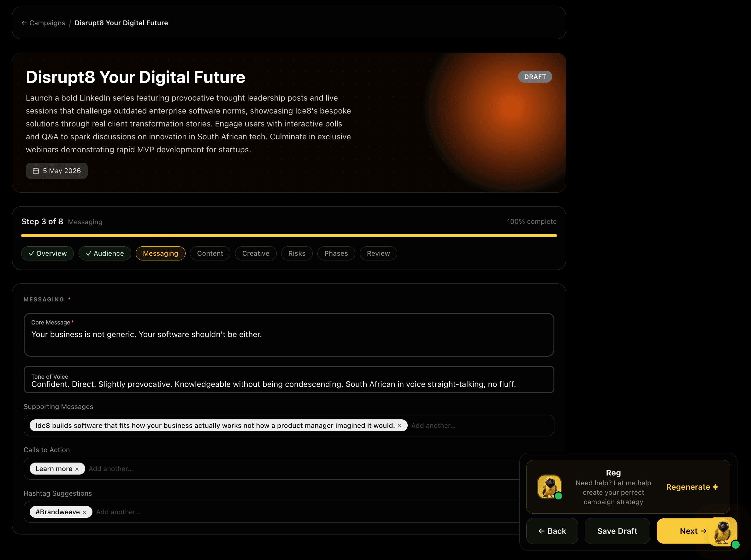
Task: Select the Messaging step tab
Action: (x=160, y=253)
